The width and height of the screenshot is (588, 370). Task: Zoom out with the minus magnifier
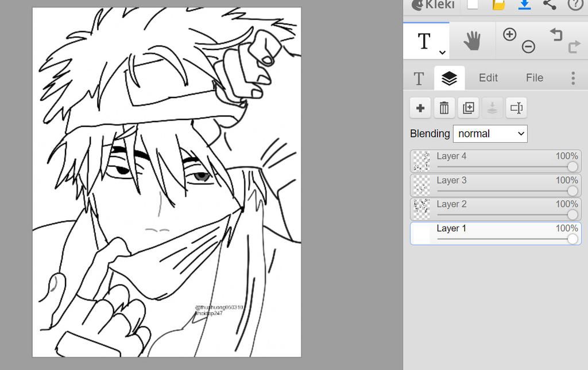click(528, 47)
